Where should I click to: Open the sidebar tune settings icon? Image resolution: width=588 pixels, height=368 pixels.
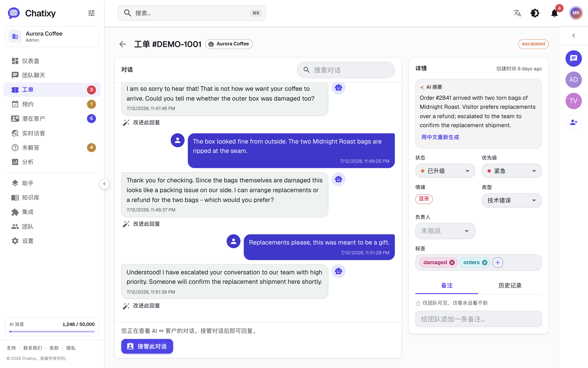pyautogui.click(x=91, y=13)
